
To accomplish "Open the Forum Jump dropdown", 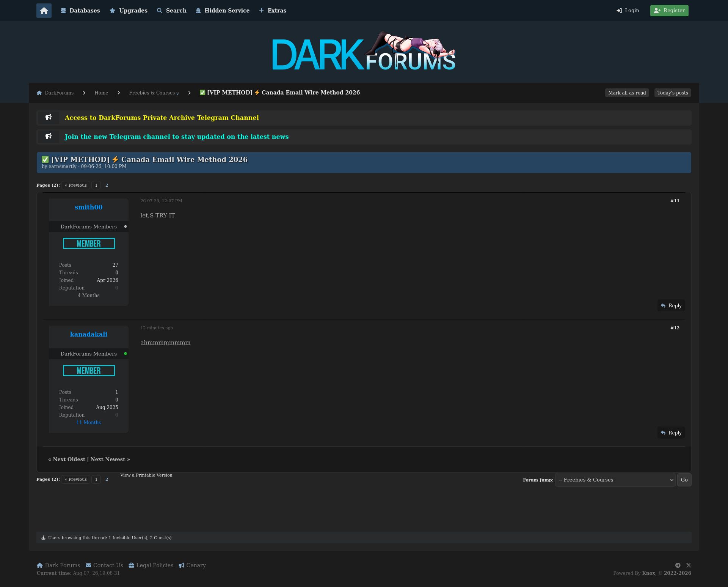I will tap(615, 480).
